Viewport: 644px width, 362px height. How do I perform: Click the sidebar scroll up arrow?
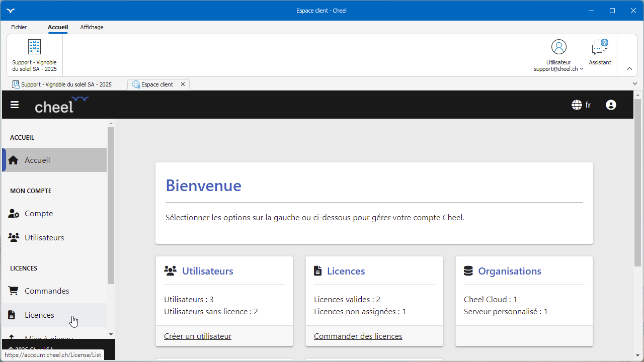click(x=111, y=123)
